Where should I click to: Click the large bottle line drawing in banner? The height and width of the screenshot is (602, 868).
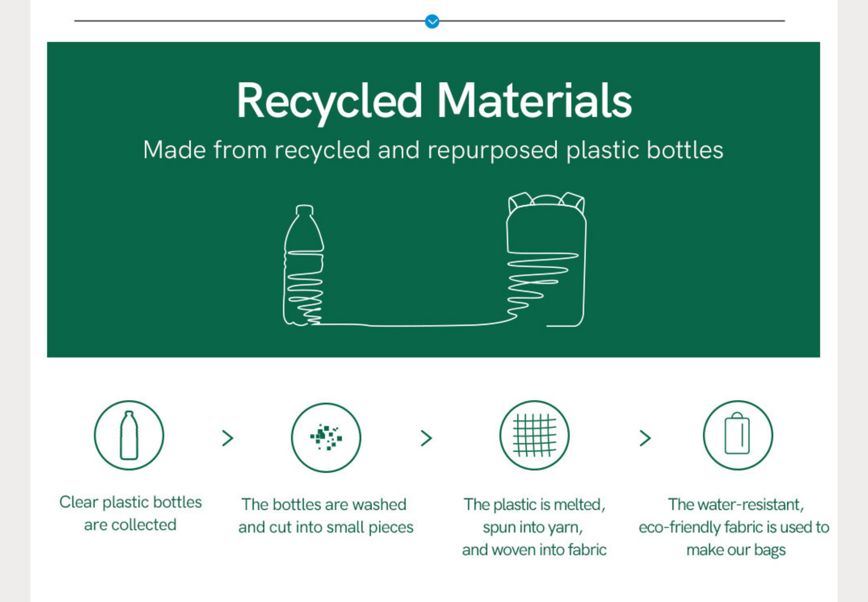(x=303, y=266)
